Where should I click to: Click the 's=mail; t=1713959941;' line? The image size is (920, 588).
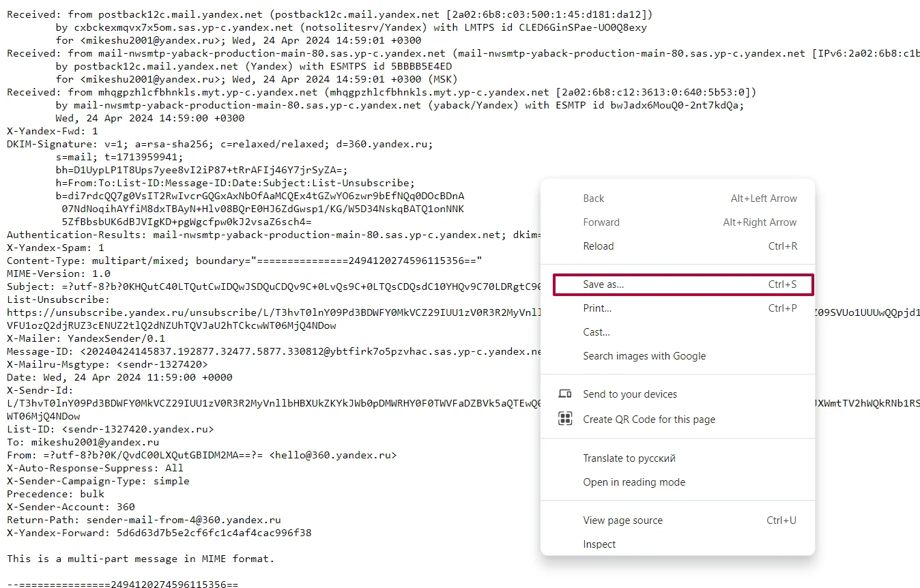pyautogui.click(x=119, y=157)
